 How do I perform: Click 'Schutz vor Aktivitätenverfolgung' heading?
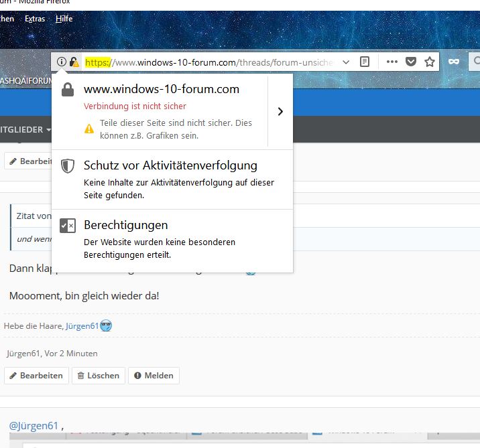170,165
